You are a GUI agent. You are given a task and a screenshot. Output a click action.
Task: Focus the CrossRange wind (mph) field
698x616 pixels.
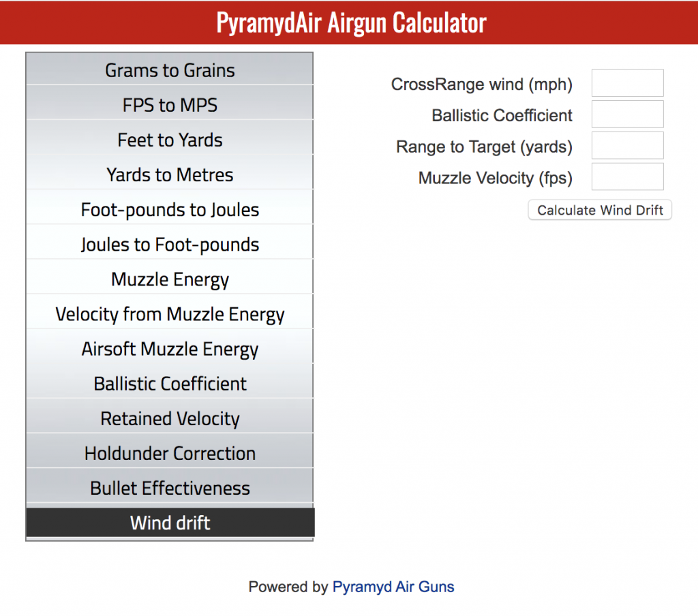(627, 82)
